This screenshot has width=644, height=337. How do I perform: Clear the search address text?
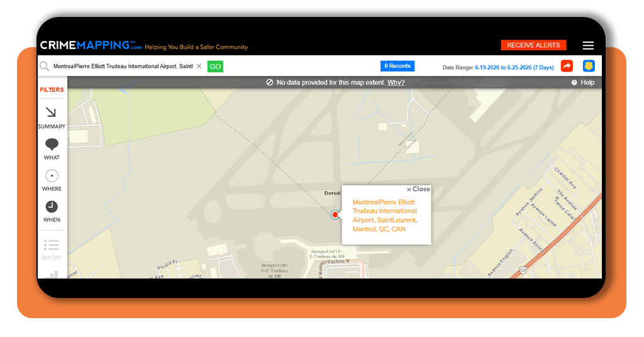pos(199,66)
